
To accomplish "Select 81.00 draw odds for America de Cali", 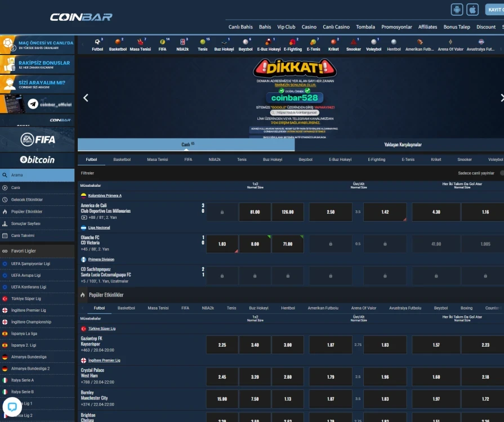I will point(255,212).
